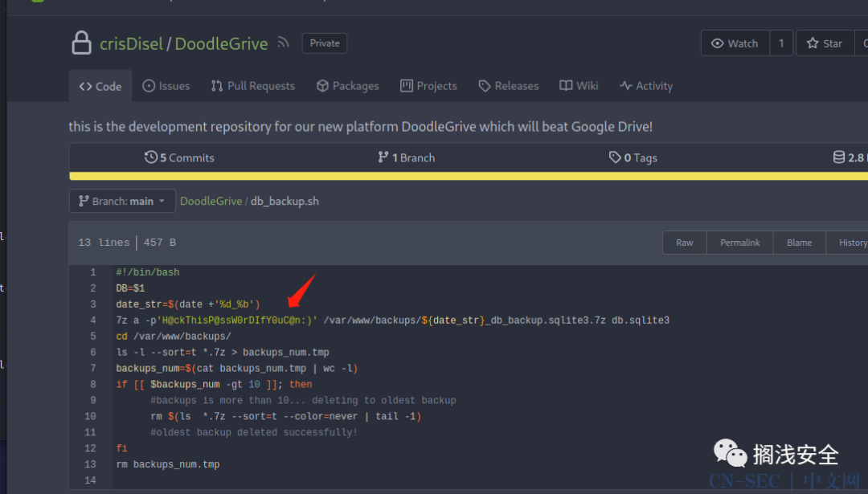This screenshot has width=868, height=494.
Task: Select line number 10 in the code
Action: click(90, 416)
